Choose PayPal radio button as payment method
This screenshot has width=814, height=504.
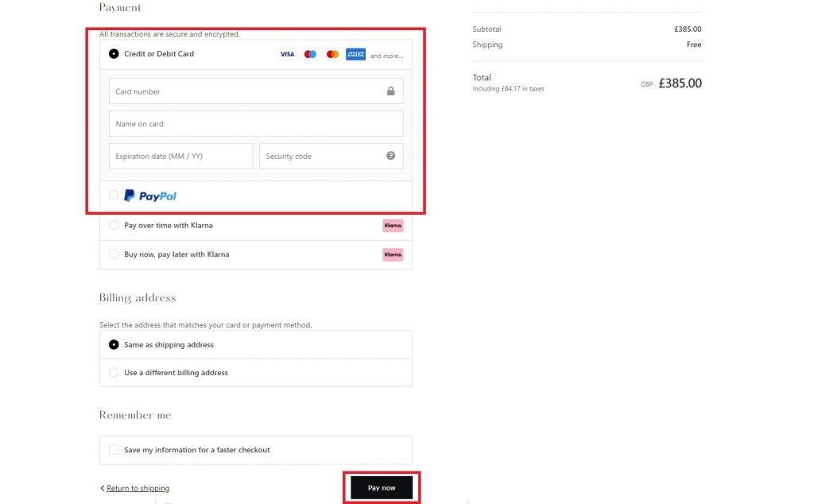114,196
